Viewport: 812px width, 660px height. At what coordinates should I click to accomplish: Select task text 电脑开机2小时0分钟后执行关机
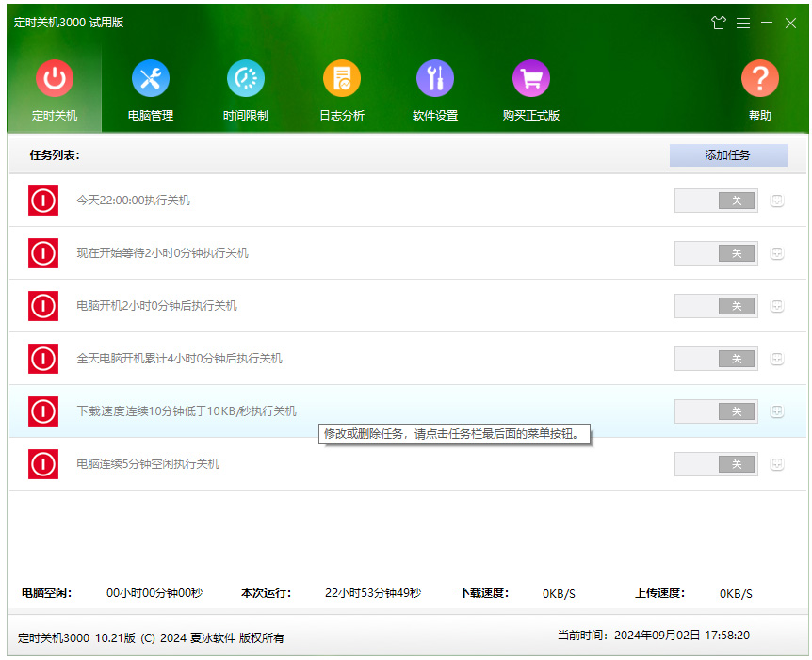[x=157, y=306]
